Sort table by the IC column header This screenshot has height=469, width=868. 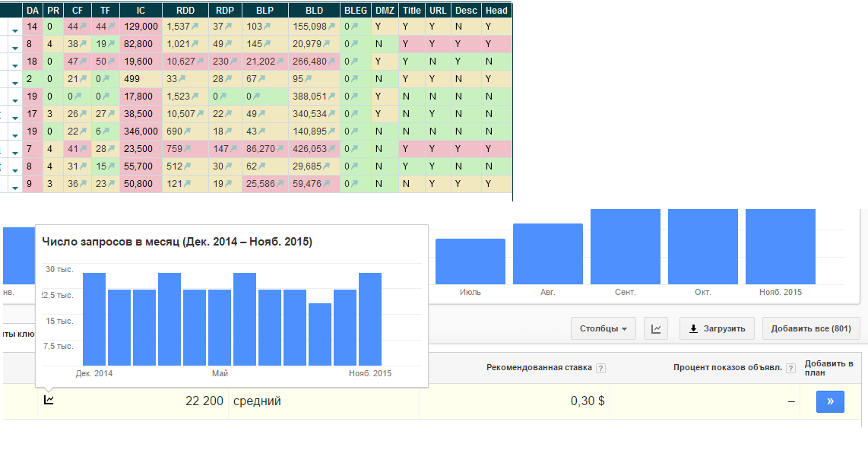point(141,11)
